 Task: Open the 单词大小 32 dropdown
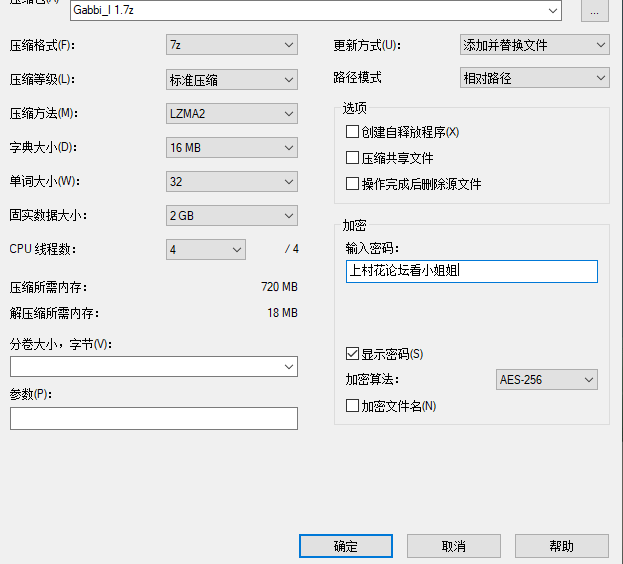(231, 182)
